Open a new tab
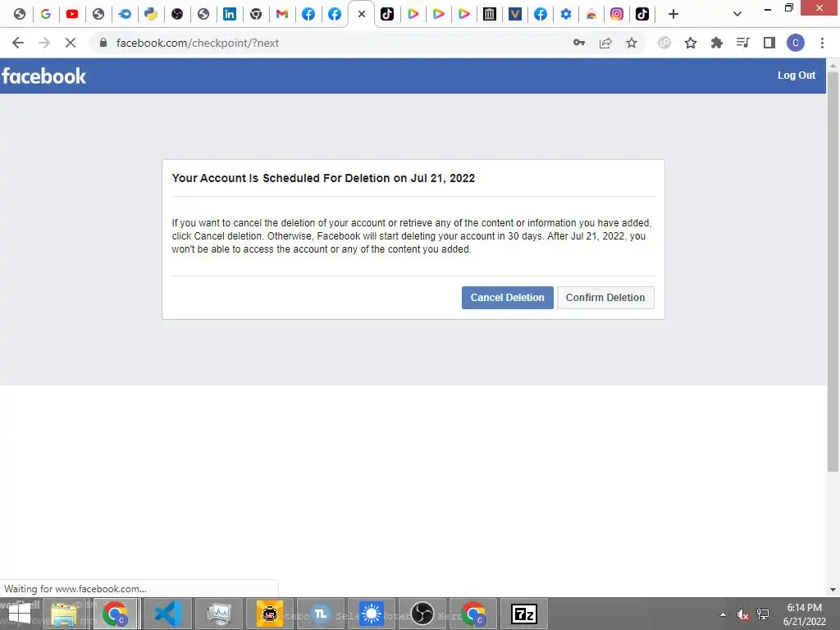Image resolution: width=840 pixels, height=630 pixels. click(x=673, y=14)
